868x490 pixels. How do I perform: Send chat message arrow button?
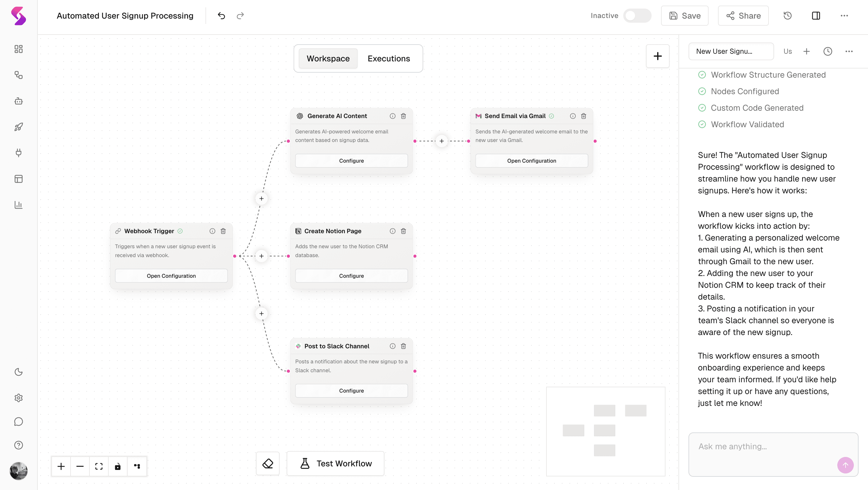845,465
